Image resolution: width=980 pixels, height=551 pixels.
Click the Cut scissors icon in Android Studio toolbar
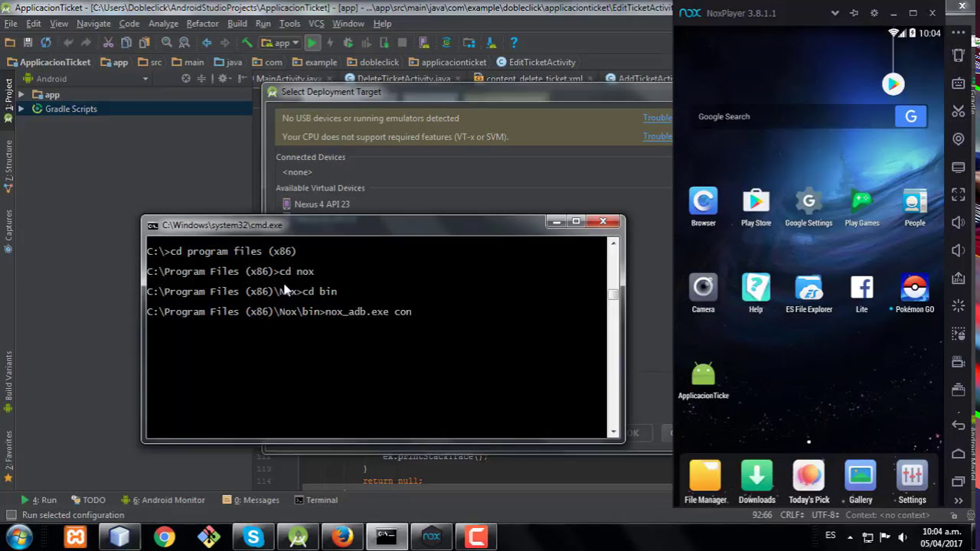click(108, 43)
